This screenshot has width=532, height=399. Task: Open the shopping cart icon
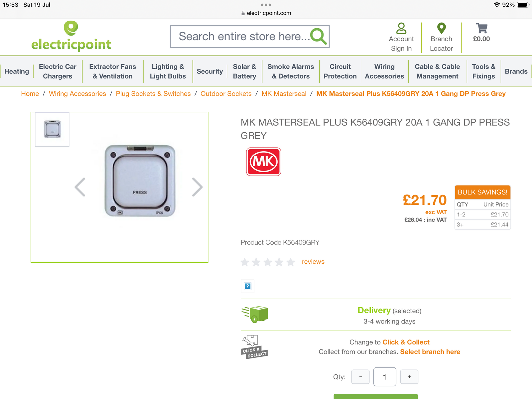pyautogui.click(x=481, y=29)
